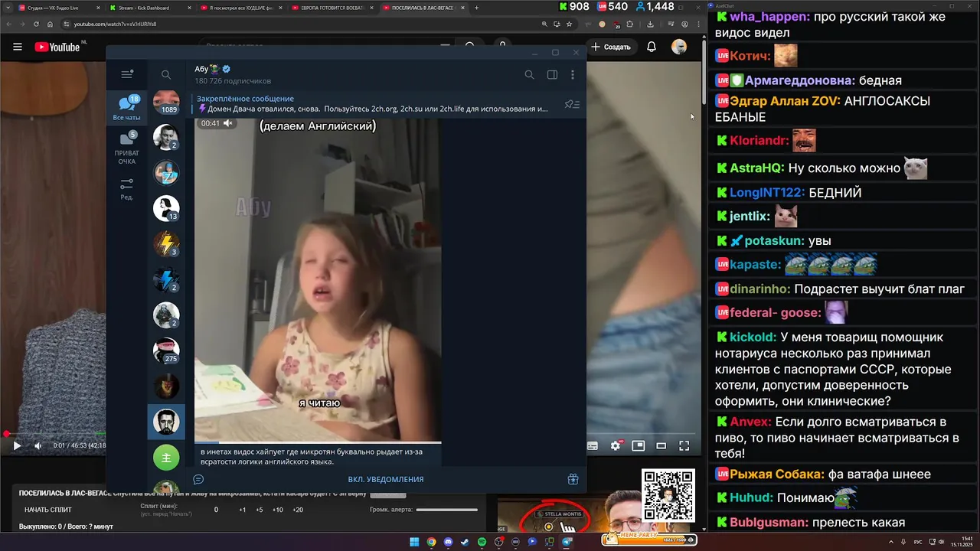Click Kloriandr username in chat overlay
Viewport: 980px width, 551px height.
(x=759, y=141)
